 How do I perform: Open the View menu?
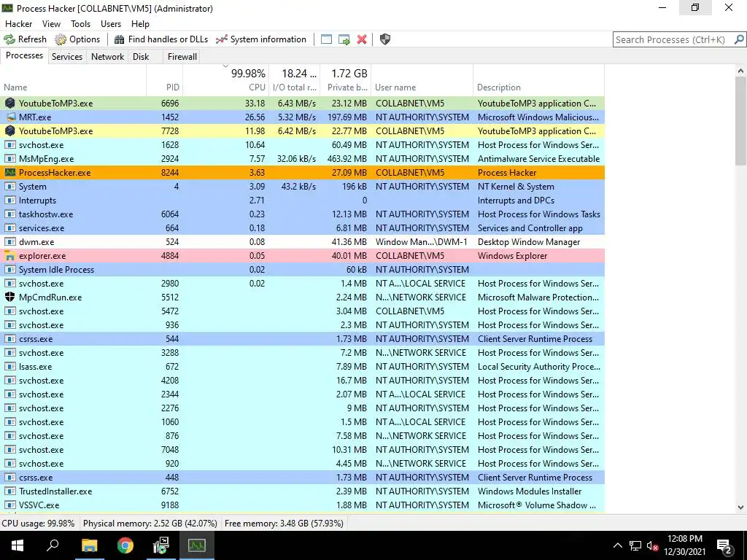[x=51, y=24]
